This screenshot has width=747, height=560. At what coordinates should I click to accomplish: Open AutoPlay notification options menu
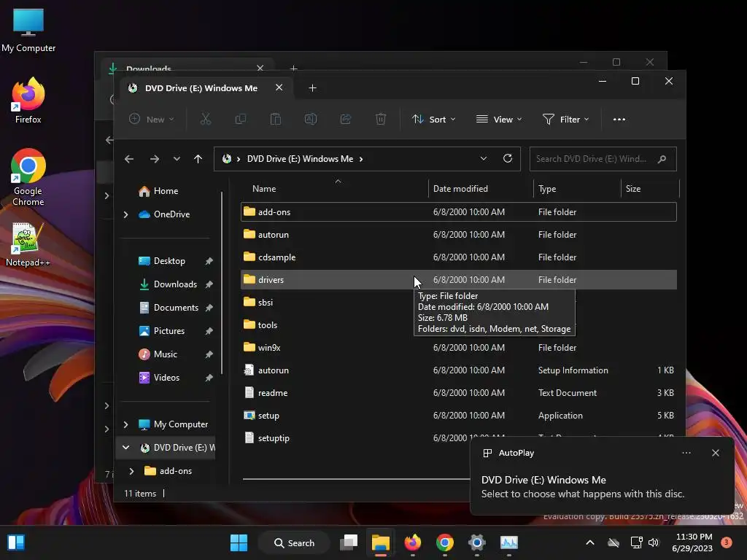point(686,453)
